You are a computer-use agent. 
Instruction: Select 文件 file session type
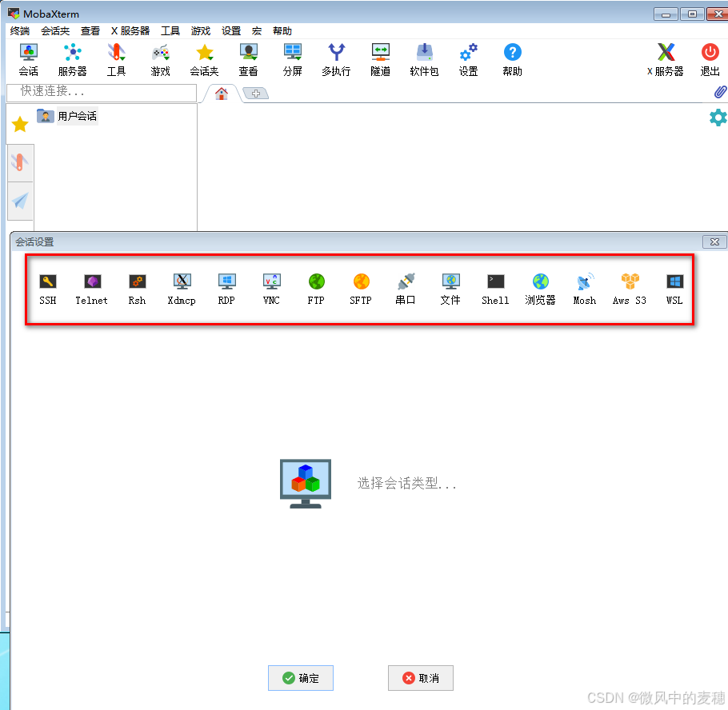(450, 289)
